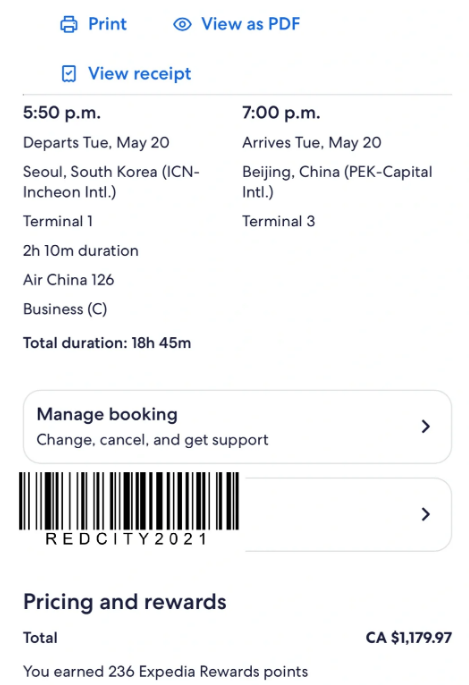
Task: Open the Print link
Action: (107, 24)
